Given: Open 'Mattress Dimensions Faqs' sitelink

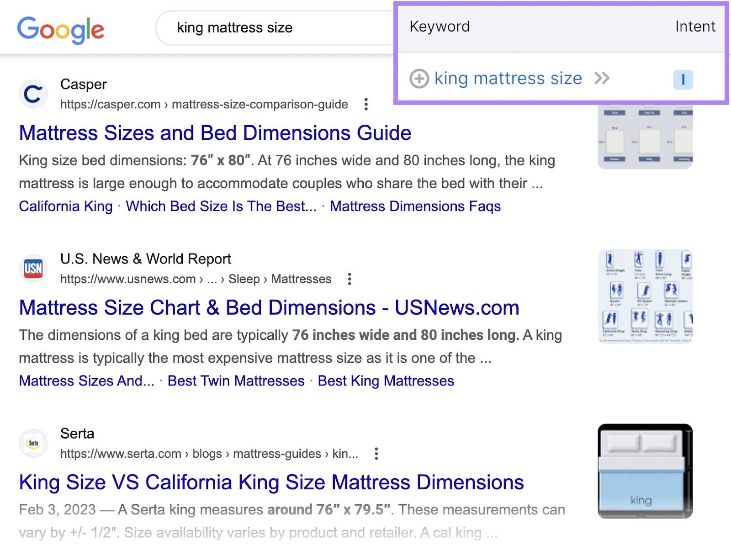Looking at the screenshot, I should coord(415,206).
